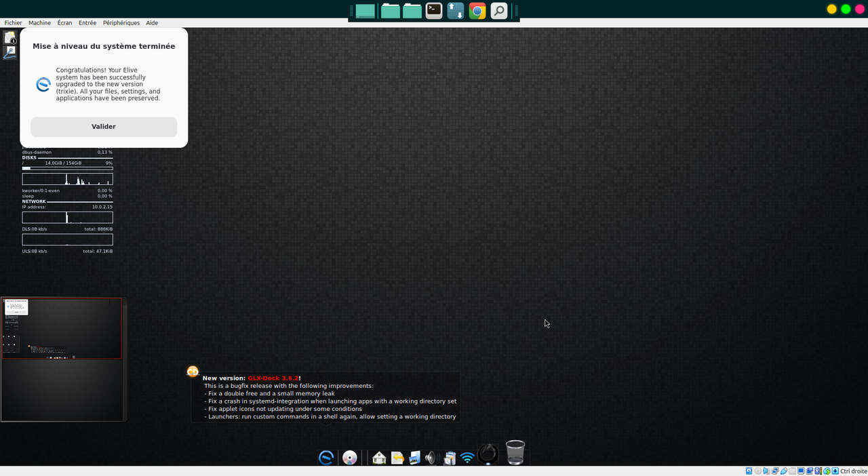
Task: Click the green maximize circle at top-right
Action: point(846,9)
